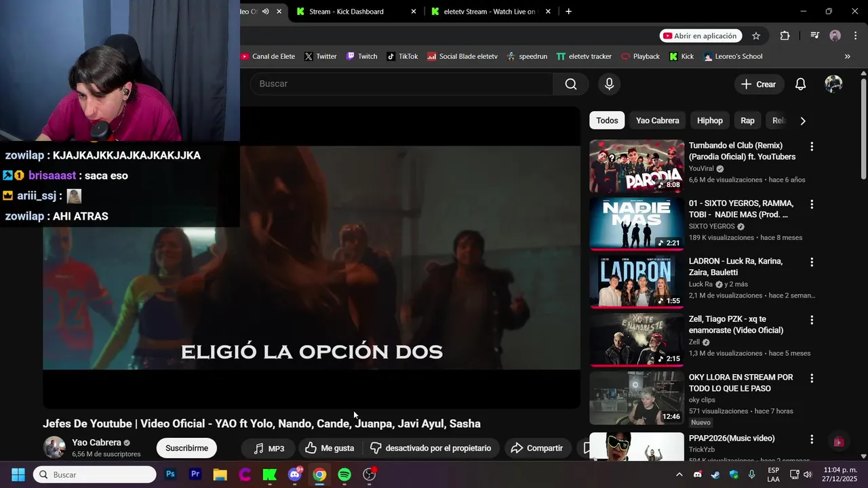Open Photoshop from the taskbar
The width and height of the screenshot is (868, 488).
coord(170,474)
